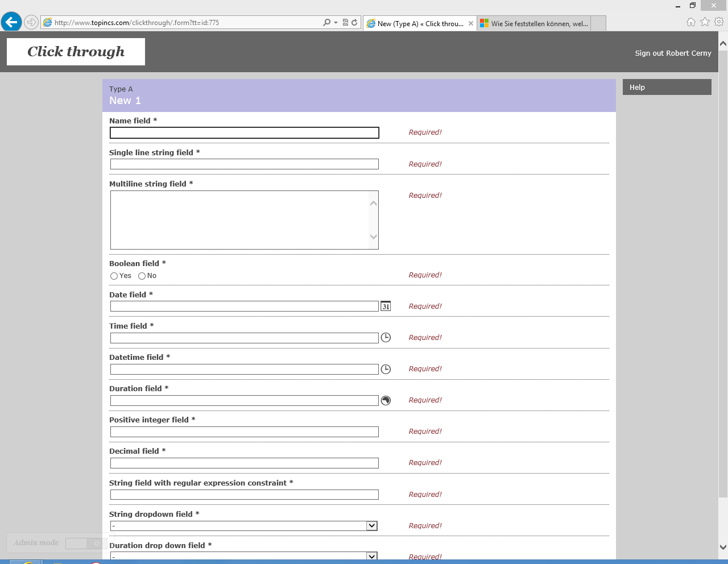Expand the String dropdown field
The image size is (728, 564).
coord(371,526)
